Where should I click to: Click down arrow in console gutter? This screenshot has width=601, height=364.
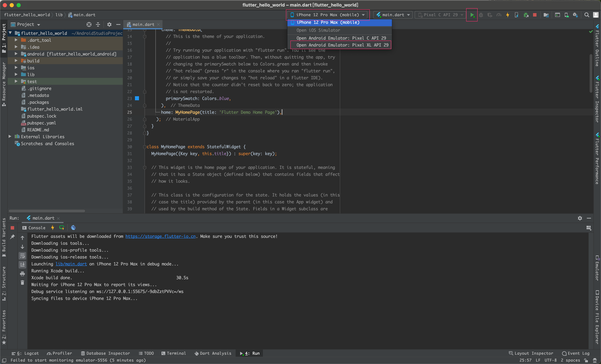tap(22, 247)
